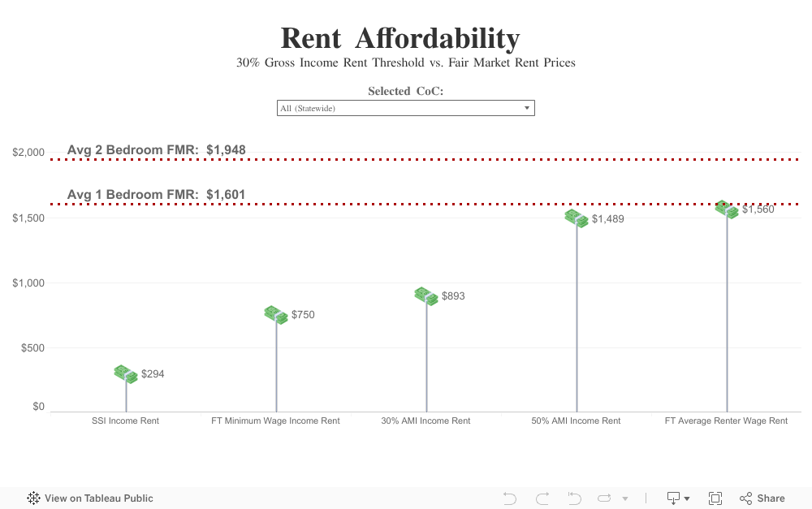Screen dimensions: 812x509
Task: Expand the small arrow beside refresh icon
Action: tap(625, 498)
